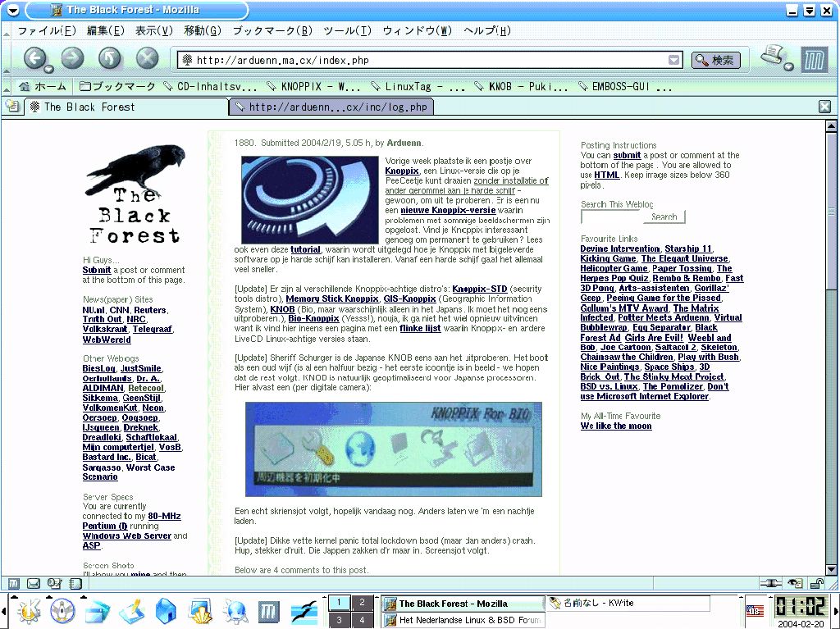Open the 表示 menu
Image resolution: width=840 pixels, height=629 pixels.
click(x=153, y=30)
